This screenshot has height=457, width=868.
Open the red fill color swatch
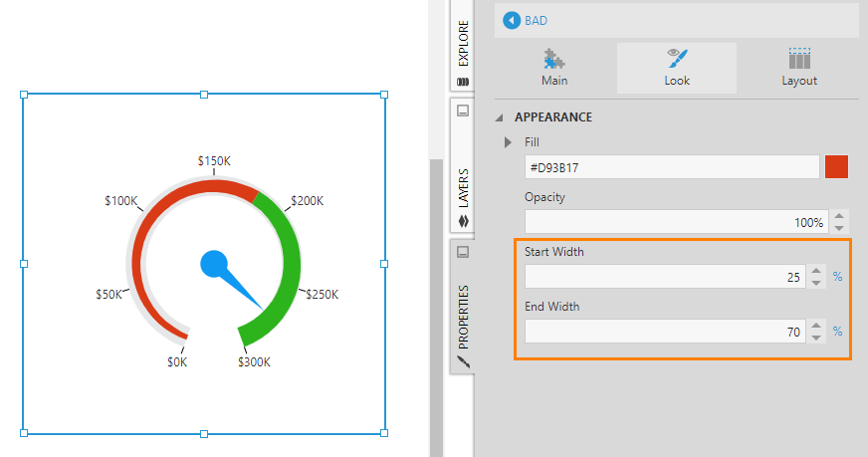(x=836, y=167)
